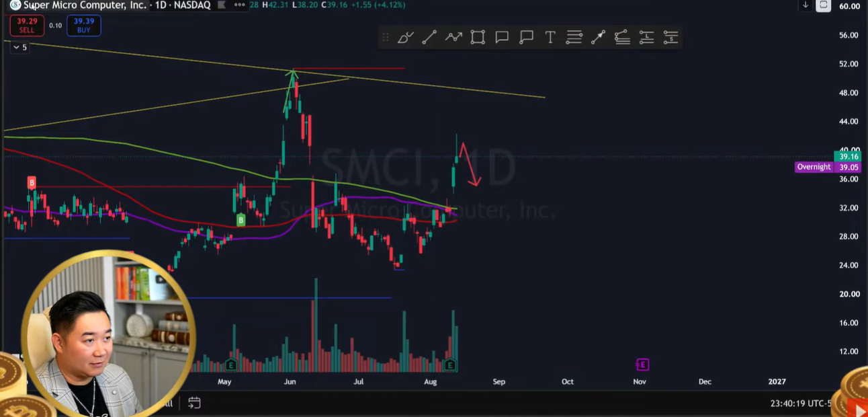Click the purple E earnings marker near Nov
The width and height of the screenshot is (868, 417).
click(x=642, y=365)
